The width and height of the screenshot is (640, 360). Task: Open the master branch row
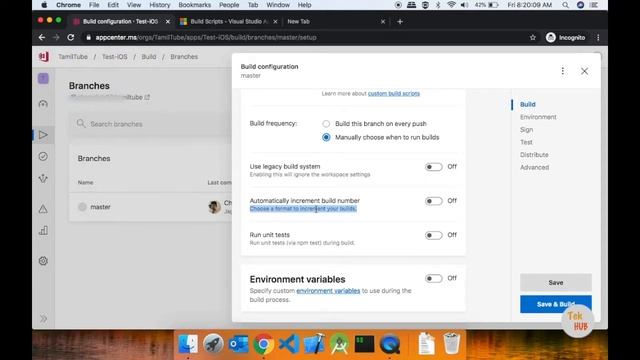(x=151, y=207)
